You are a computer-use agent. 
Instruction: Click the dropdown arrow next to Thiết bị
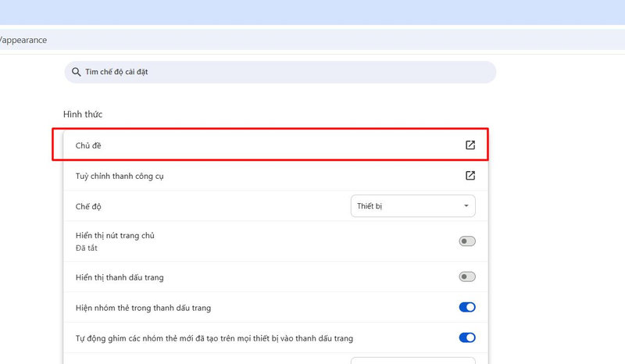pos(466,205)
